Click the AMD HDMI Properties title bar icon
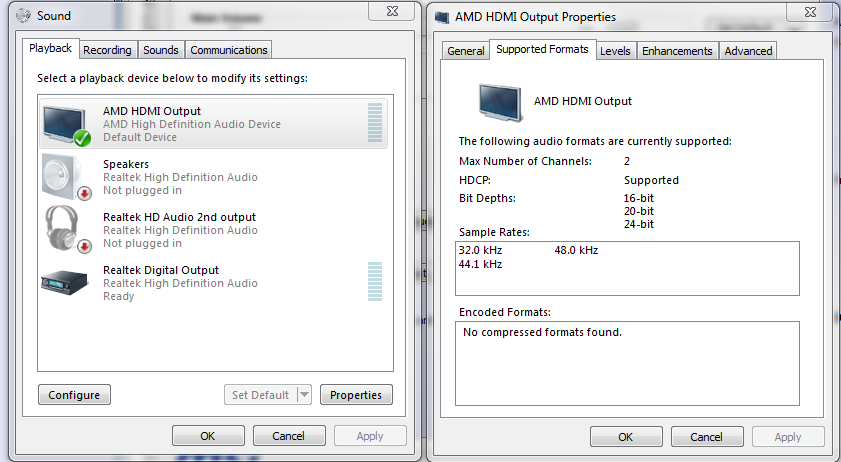The width and height of the screenshot is (841, 462). (x=442, y=17)
